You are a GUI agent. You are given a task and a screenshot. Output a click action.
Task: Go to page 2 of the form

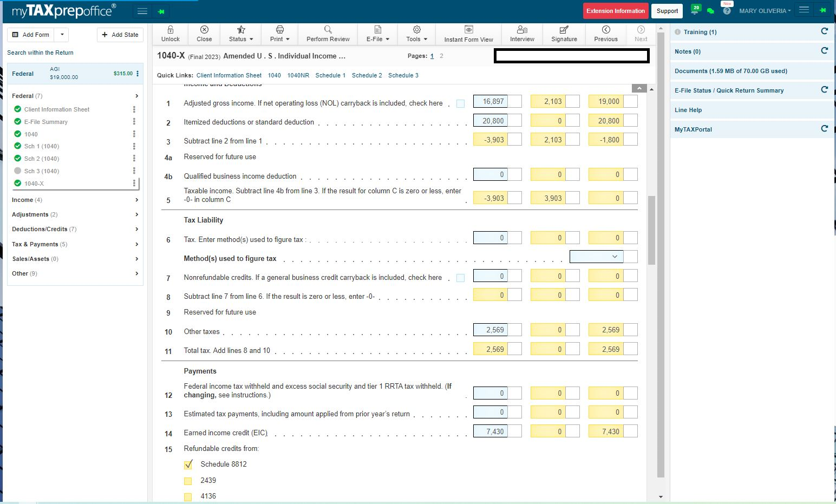pyautogui.click(x=441, y=56)
